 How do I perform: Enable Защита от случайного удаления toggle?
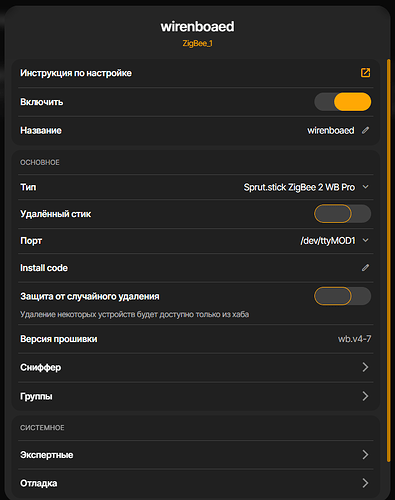point(343,296)
